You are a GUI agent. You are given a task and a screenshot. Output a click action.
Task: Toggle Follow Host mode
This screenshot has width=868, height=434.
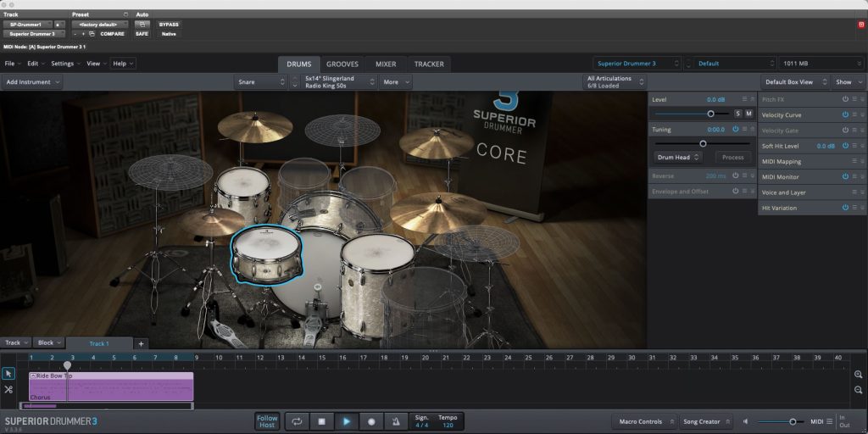(x=267, y=421)
